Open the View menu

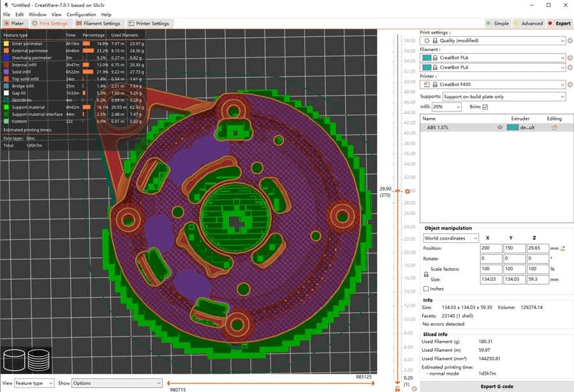pyautogui.click(x=56, y=15)
